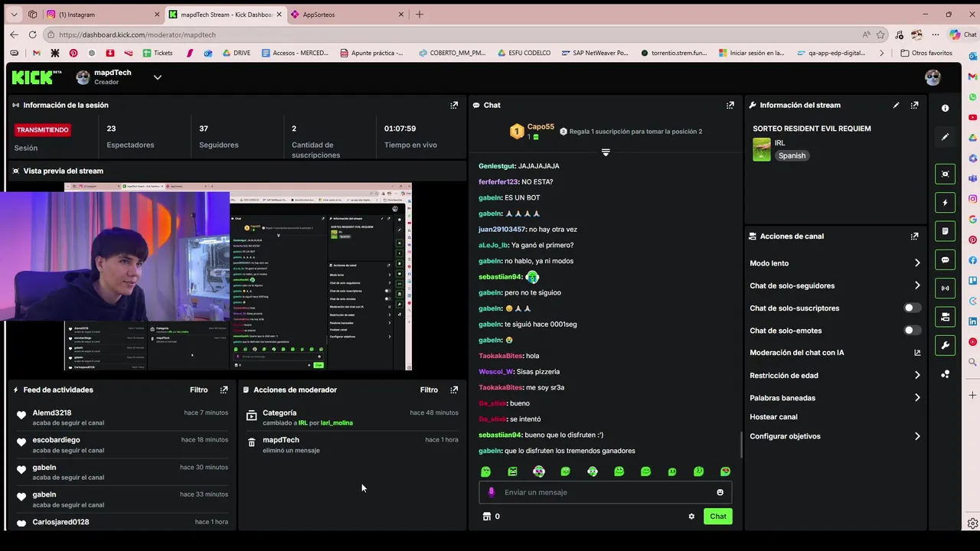Click the chat panel scrollbar
The image size is (980, 551).
click(x=740, y=444)
